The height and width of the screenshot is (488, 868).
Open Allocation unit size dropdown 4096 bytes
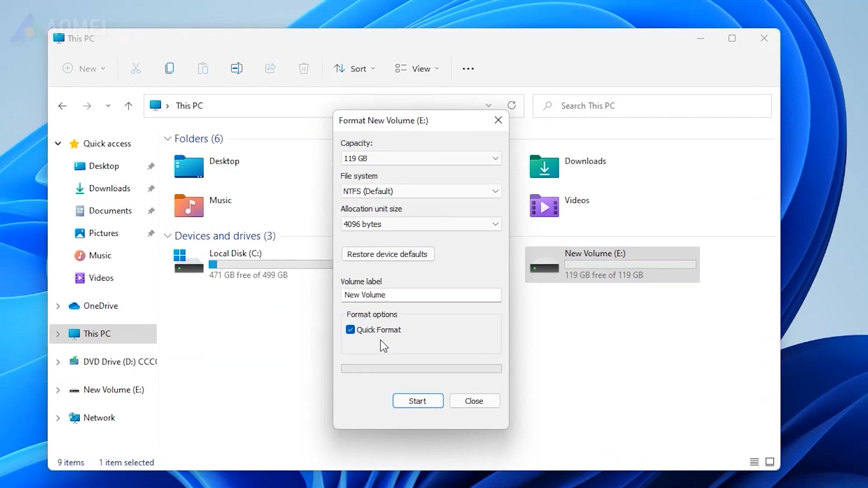click(x=421, y=224)
